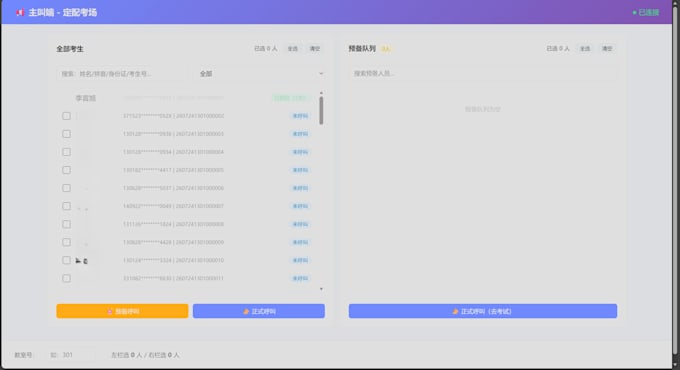Click 全选 in the 预备队列 panel
The height and width of the screenshot is (370, 680).
(x=585, y=49)
